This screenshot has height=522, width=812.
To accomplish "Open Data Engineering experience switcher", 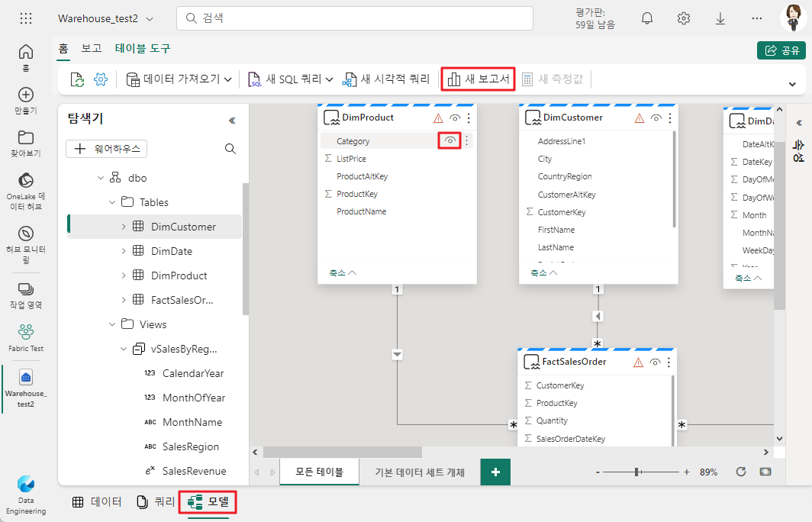I will [26, 495].
